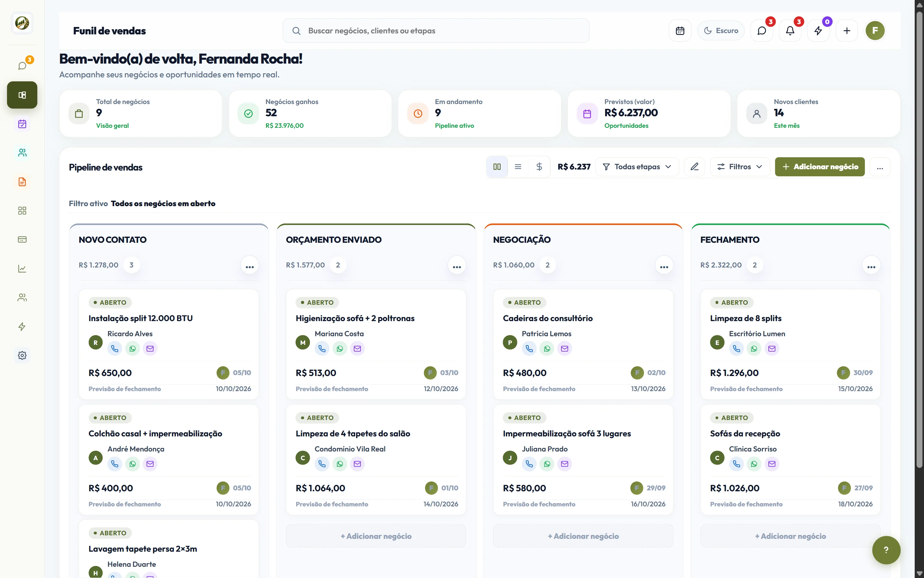Open Orçamento Enviado column options menu
The image size is (924, 578).
click(457, 266)
